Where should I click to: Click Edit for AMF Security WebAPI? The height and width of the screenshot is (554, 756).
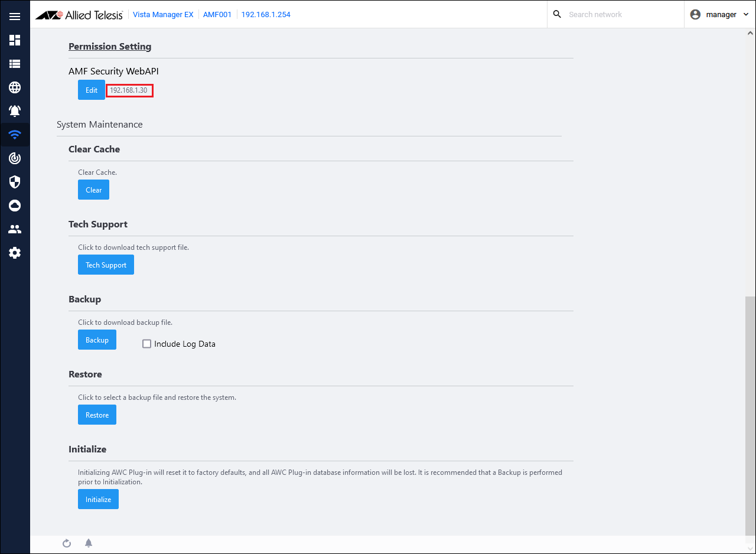(x=92, y=90)
